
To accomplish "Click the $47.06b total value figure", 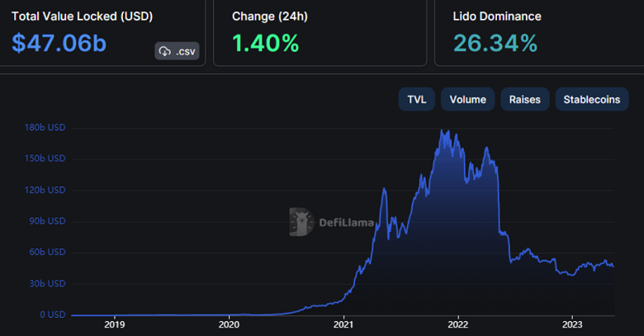I will coord(59,43).
